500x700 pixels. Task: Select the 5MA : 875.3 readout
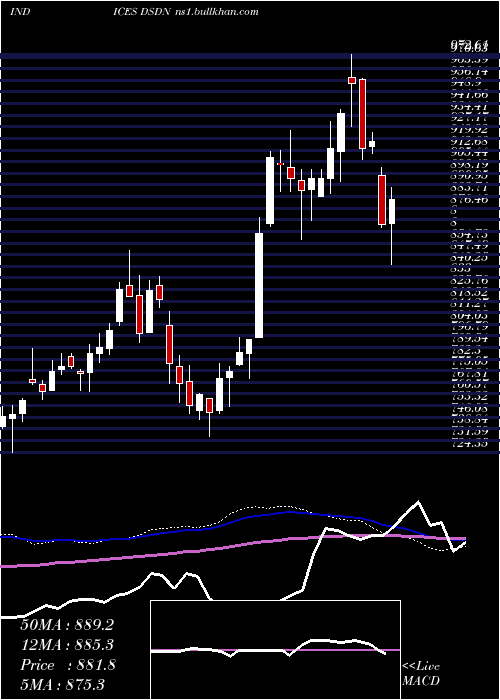[x=62, y=684]
